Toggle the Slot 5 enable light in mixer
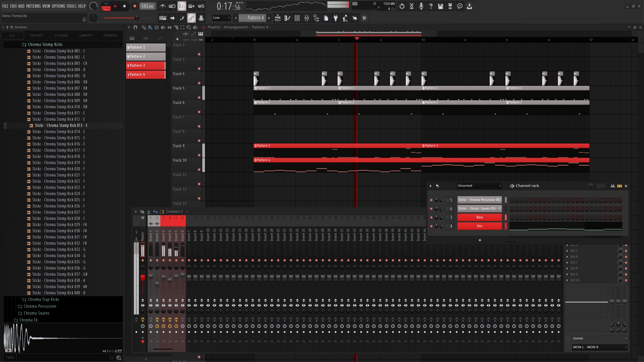The width and height of the screenshot is (644, 362). (x=626, y=251)
